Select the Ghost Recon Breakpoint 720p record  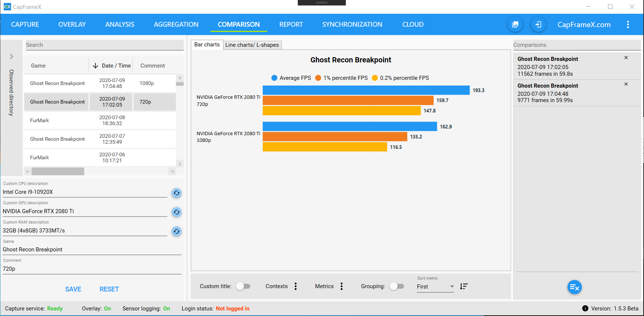coord(100,102)
